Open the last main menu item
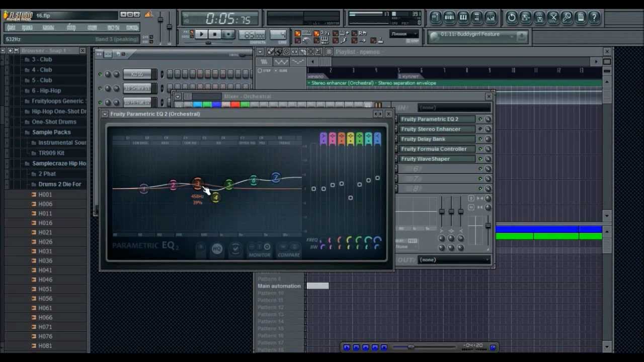Viewport: 644px width, 362px height. [132, 27]
